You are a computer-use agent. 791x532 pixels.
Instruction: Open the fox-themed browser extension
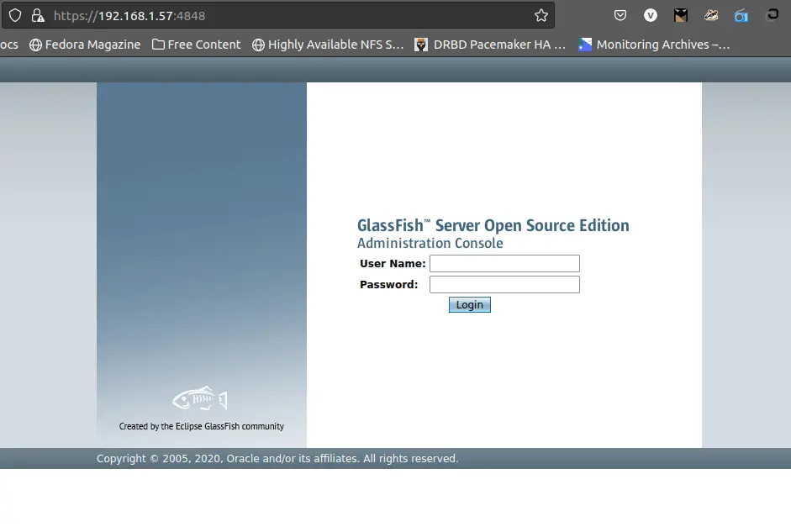[710, 15]
